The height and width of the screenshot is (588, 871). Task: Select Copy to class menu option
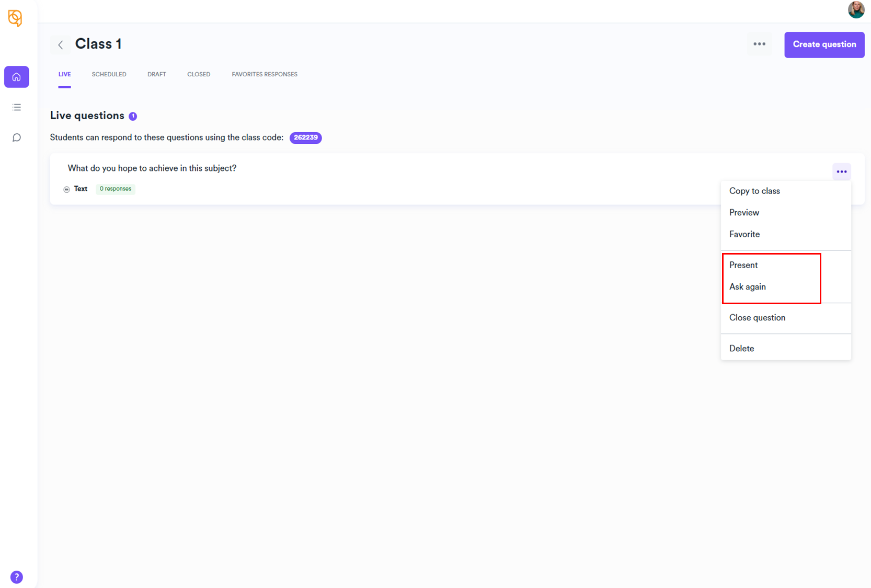point(754,191)
